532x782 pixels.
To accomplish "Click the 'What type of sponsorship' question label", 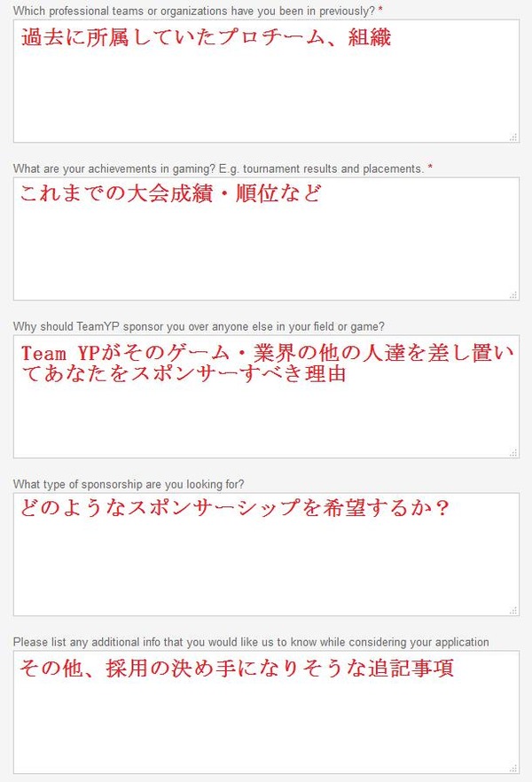I will [x=129, y=484].
